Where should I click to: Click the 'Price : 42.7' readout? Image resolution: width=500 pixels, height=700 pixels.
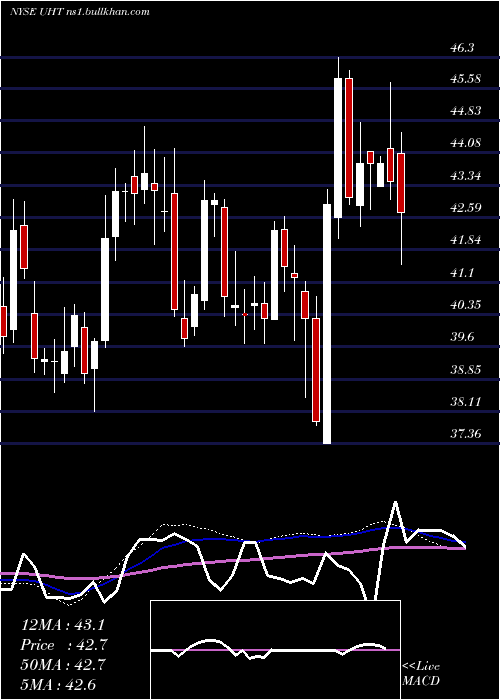pyautogui.click(x=65, y=645)
